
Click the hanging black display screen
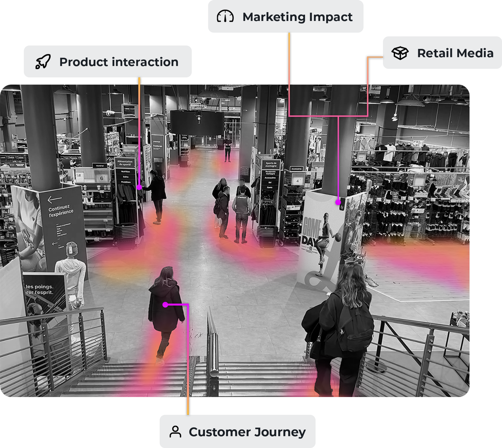pos(197,122)
